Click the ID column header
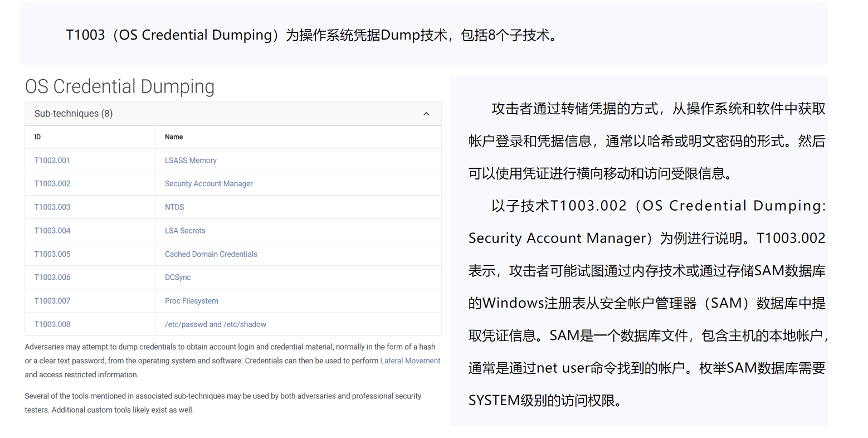The height and width of the screenshot is (438, 868). (x=37, y=137)
